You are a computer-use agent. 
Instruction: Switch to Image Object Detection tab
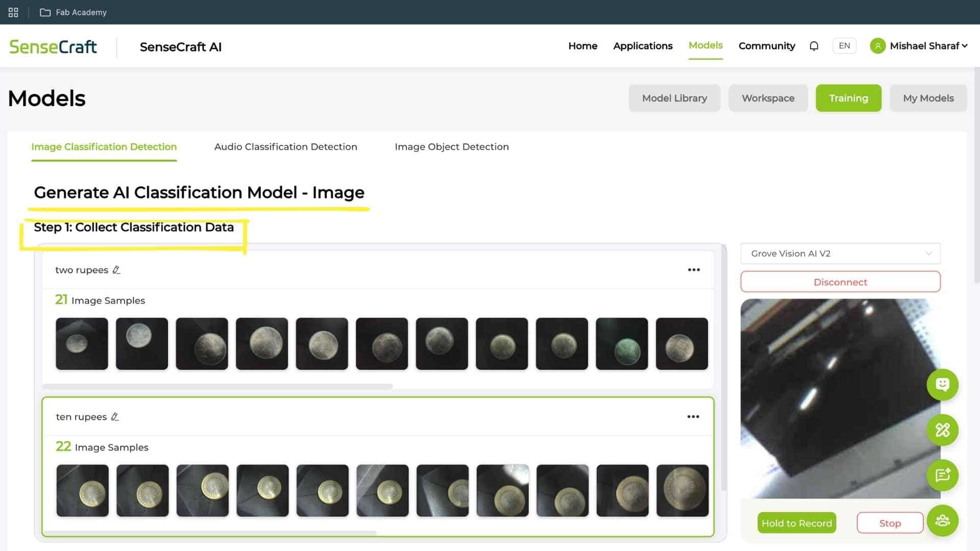point(451,147)
